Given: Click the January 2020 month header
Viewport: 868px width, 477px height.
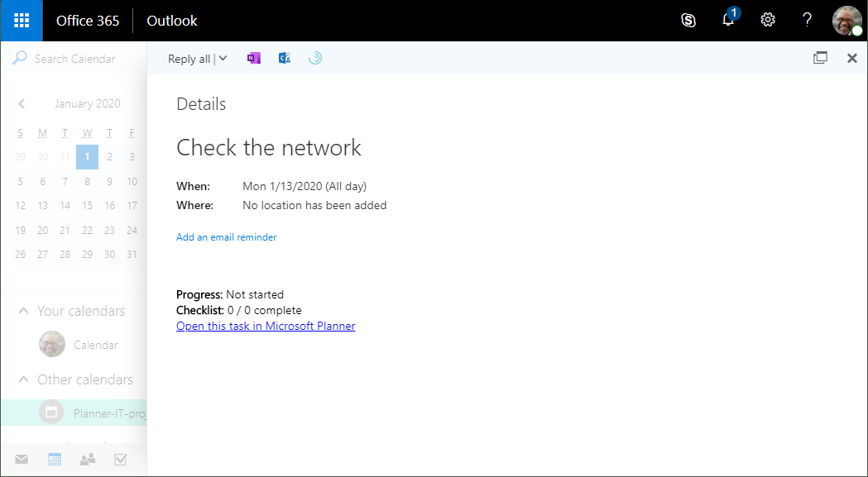Looking at the screenshot, I should (88, 103).
